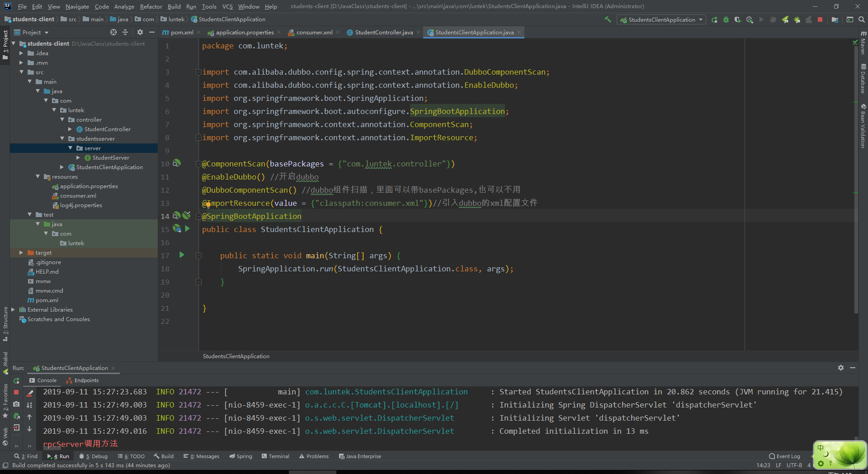Run with Coverage from the toolbar
Viewport: 868px width, 474px height.
point(738,19)
